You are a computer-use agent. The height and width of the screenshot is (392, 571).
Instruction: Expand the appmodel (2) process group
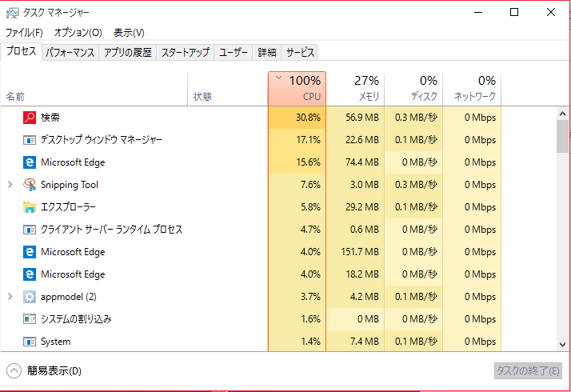coord(10,297)
